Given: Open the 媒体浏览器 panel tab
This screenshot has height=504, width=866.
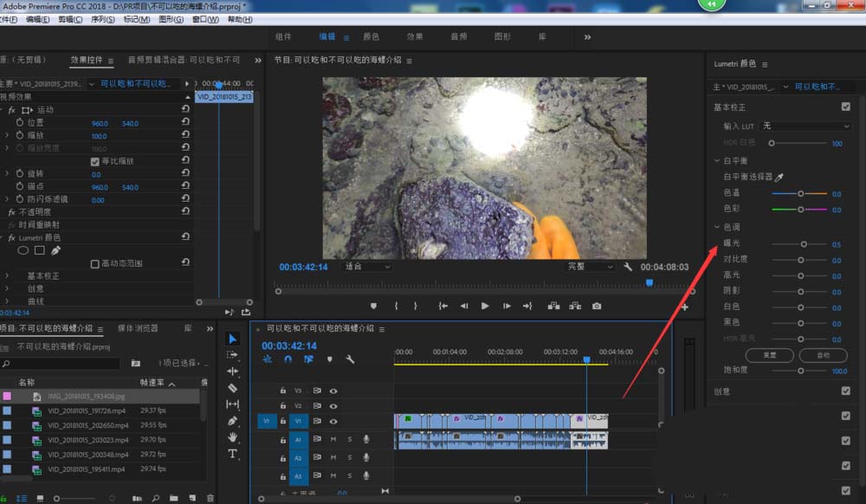Looking at the screenshot, I should click(138, 328).
